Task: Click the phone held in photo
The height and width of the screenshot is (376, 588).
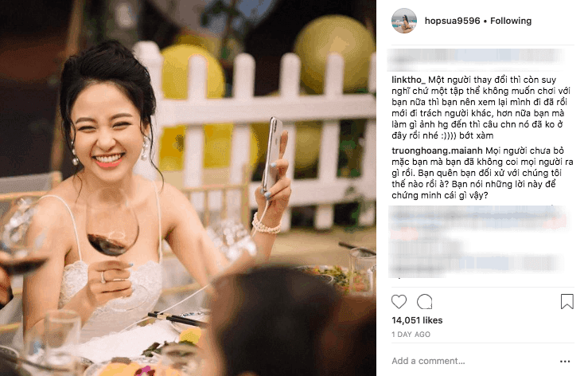Action: (x=274, y=153)
